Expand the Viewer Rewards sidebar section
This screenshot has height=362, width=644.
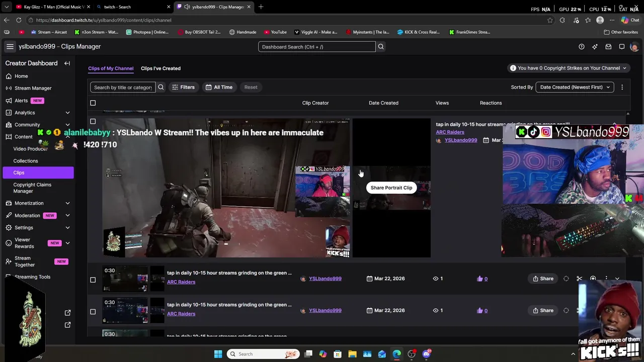pos(67,243)
